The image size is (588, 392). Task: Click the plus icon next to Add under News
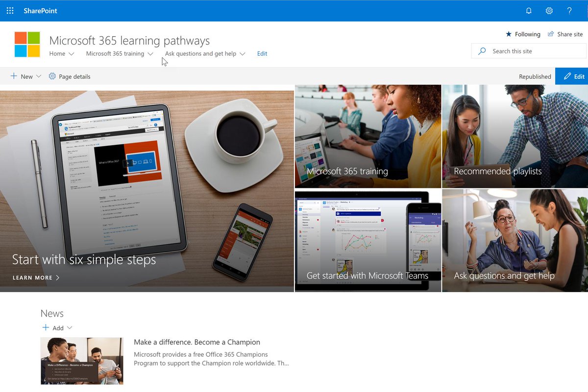tap(46, 328)
